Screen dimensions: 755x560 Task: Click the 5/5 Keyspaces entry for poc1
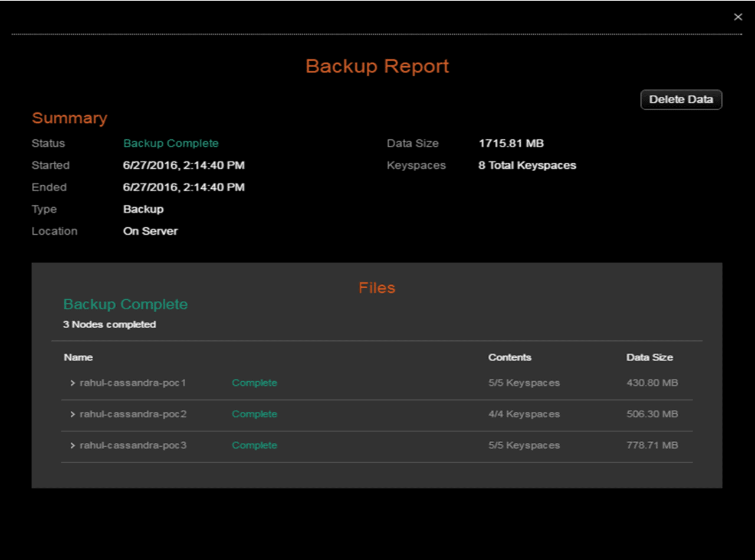click(524, 383)
